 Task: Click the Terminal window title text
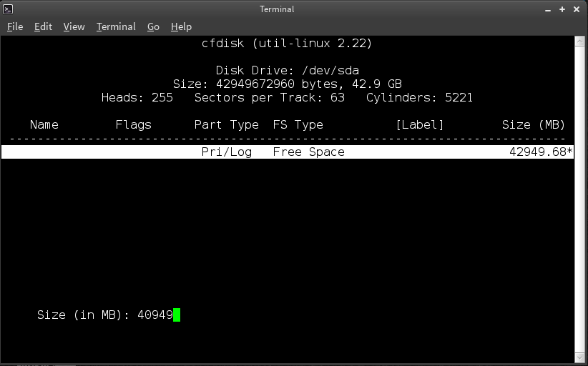pyautogui.click(x=277, y=9)
